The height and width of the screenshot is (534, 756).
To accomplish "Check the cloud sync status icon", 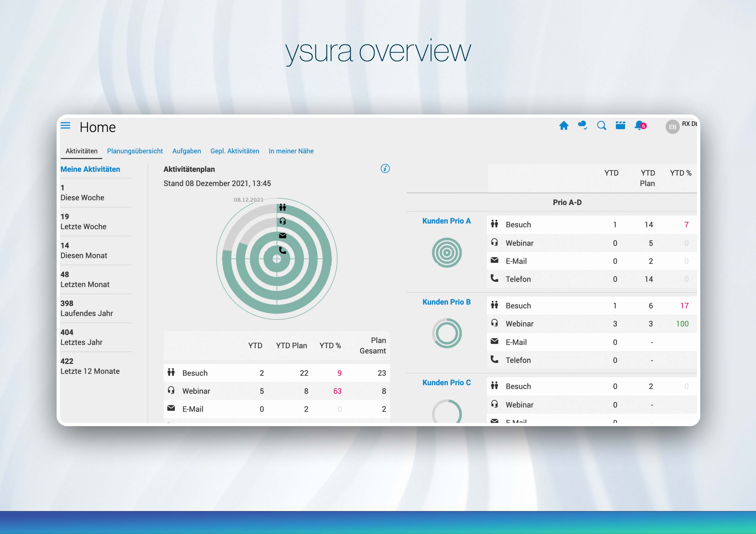I will click(583, 126).
